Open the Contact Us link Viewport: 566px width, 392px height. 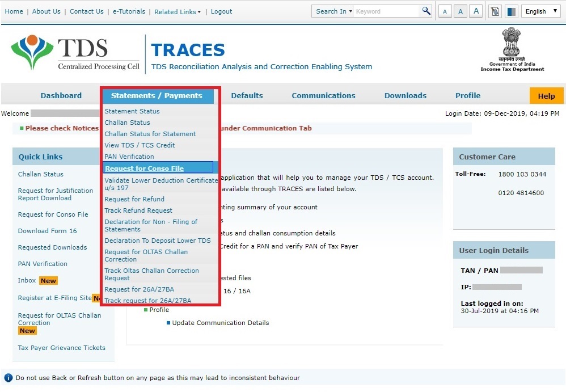pyautogui.click(x=87, y=11)
